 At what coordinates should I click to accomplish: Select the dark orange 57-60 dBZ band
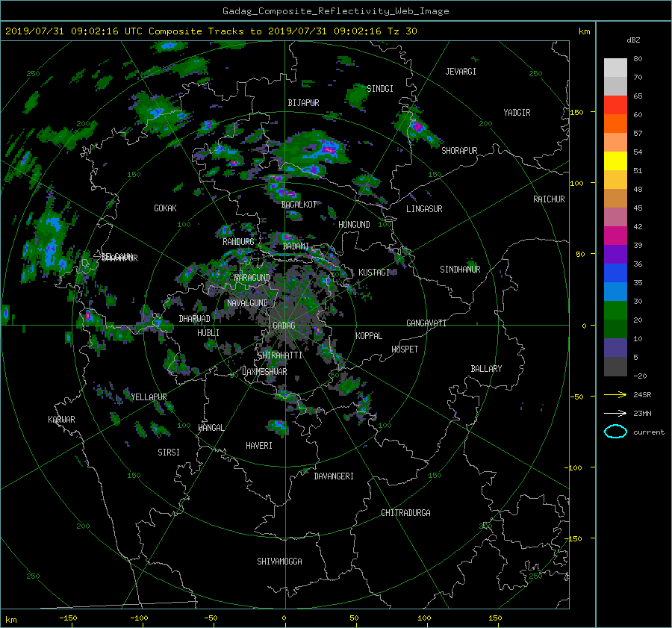[615, 124]
